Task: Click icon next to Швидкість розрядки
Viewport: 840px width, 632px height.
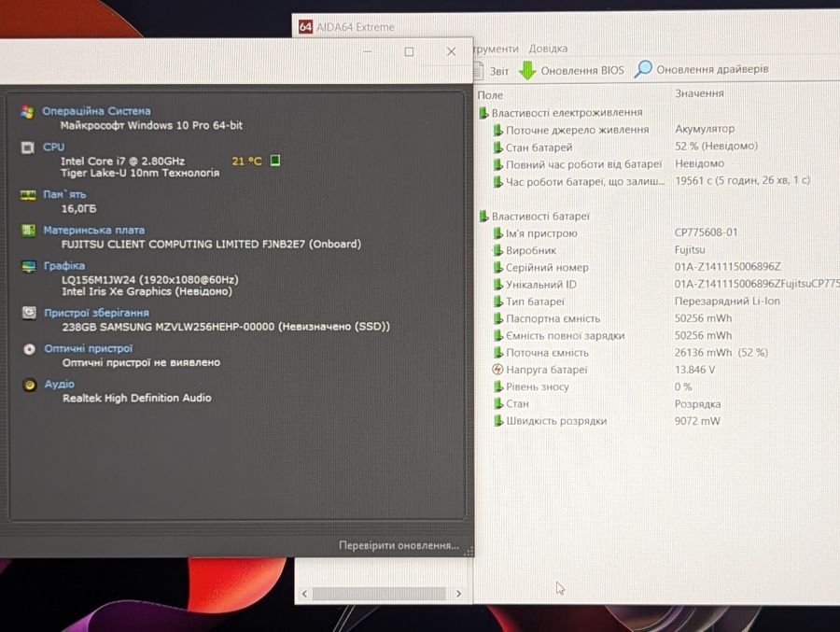Action: 497,421
